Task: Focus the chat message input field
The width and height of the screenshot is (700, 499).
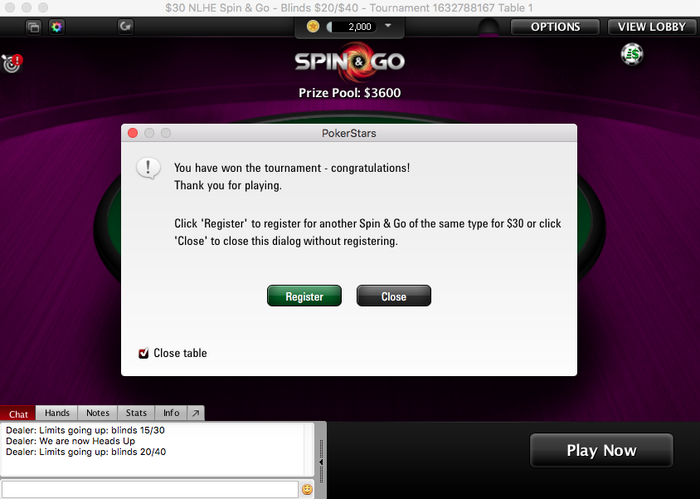Action: click(150, 490)
